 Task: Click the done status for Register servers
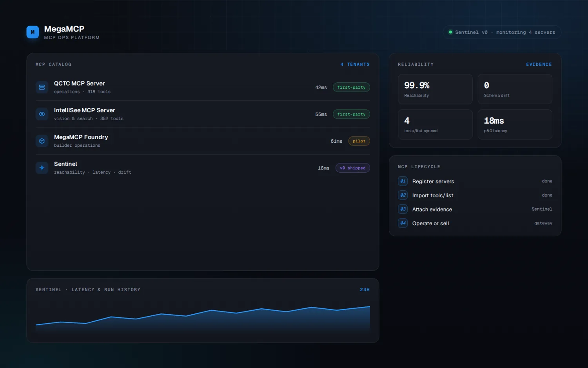pyautogui.click(x=547, y=181)
